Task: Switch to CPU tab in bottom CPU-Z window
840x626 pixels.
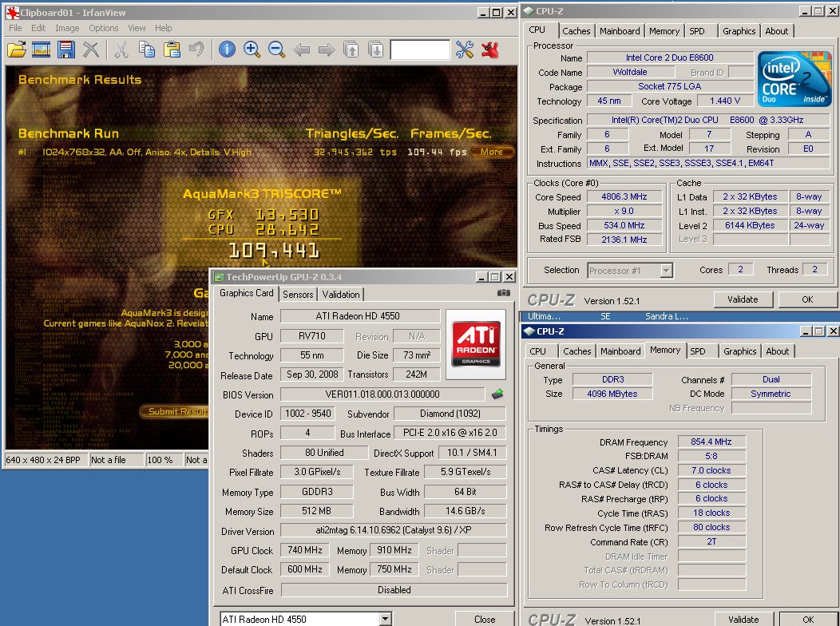Action: click(538, 351)
